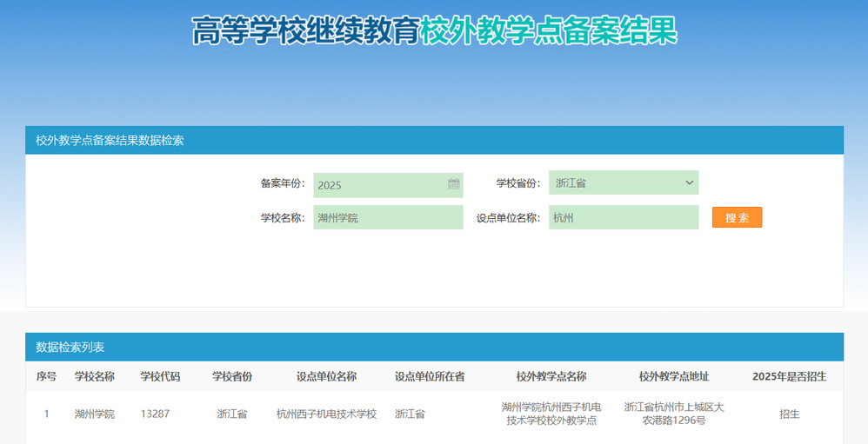Click the 设点单位名称 input containing 杭州
Image resolution: width=868 pixels, height=444 pixels.
tap(623, 217)
